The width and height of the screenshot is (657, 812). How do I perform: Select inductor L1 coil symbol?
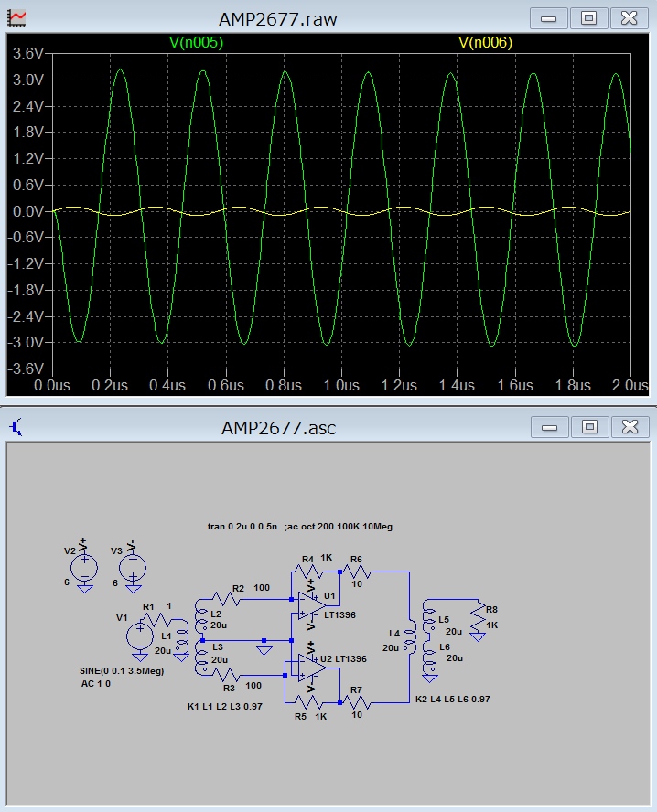[181, 636]
